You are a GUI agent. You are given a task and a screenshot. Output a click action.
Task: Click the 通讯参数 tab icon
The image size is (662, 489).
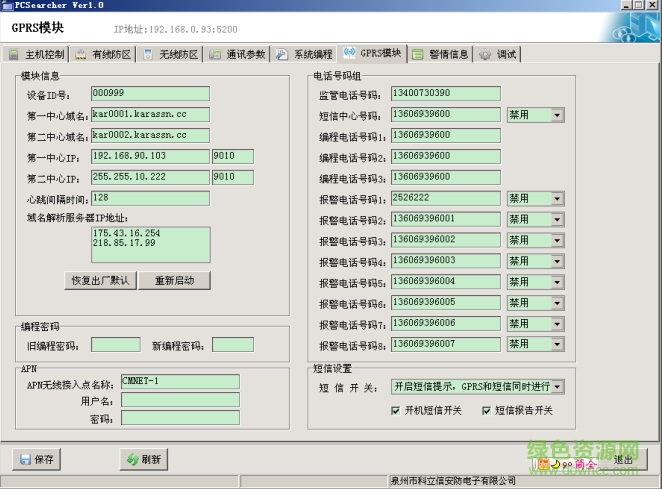pos(216,54)
